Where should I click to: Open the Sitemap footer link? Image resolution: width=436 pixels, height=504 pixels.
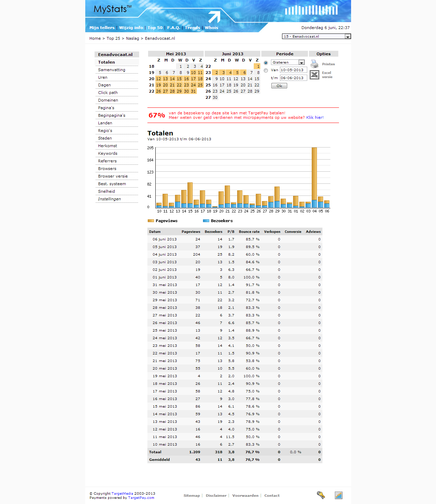coord(192,495)
